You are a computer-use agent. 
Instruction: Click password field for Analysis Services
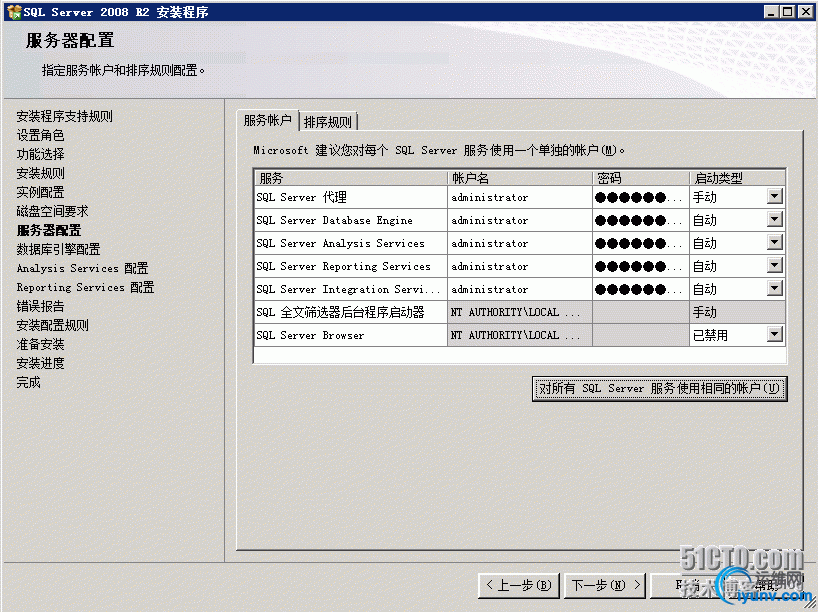tap(641, 243)
